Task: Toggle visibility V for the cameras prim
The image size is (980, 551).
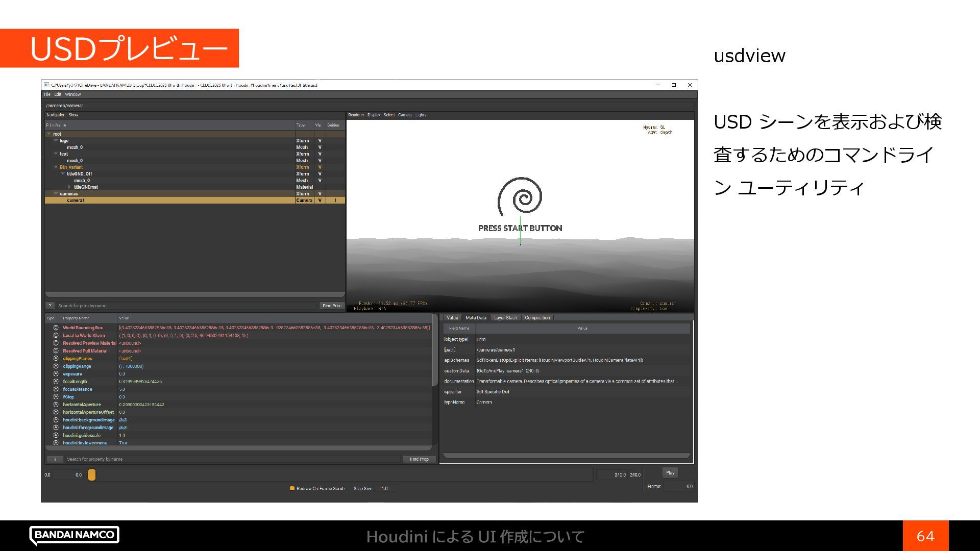Action: click(x=320, y=194)
